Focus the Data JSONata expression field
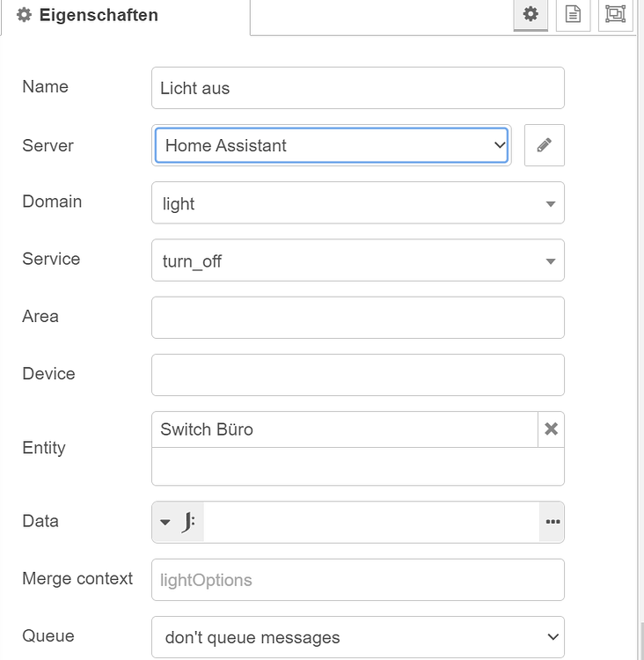Screen dimensions: 644x660 [x=370, y=522]
